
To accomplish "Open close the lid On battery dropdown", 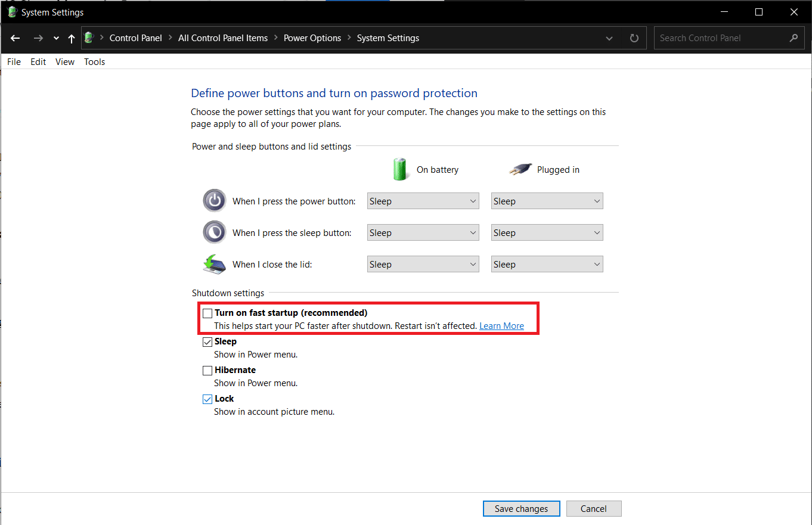I will (x=423, y=265).
